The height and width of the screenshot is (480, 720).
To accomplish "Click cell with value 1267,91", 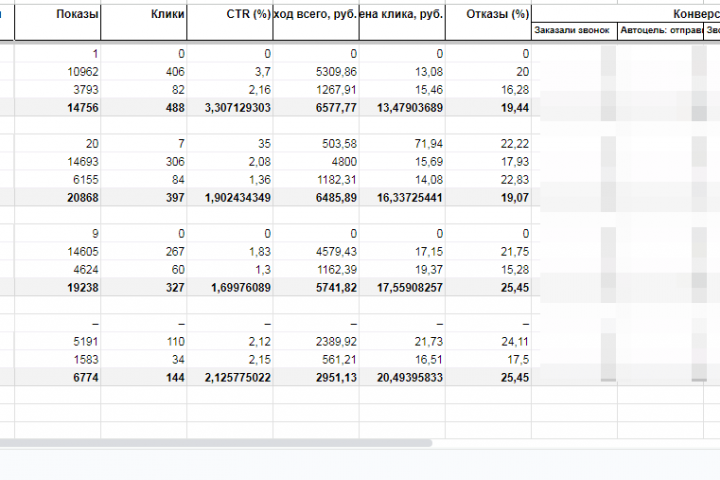I will [316, 90].
